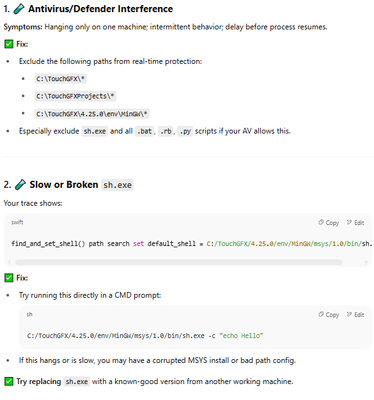Edit the sh command code block
374x400 pixels.
[355, 315]
